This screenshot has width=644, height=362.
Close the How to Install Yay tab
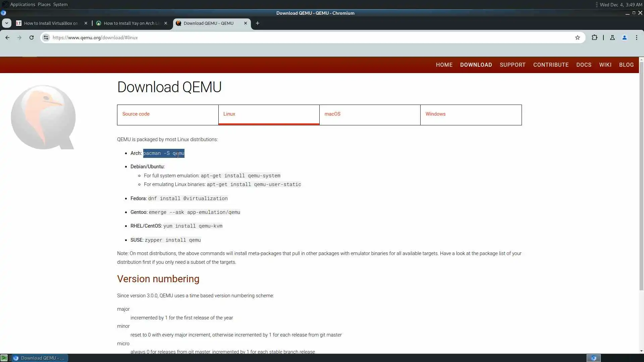pos(165,23)
